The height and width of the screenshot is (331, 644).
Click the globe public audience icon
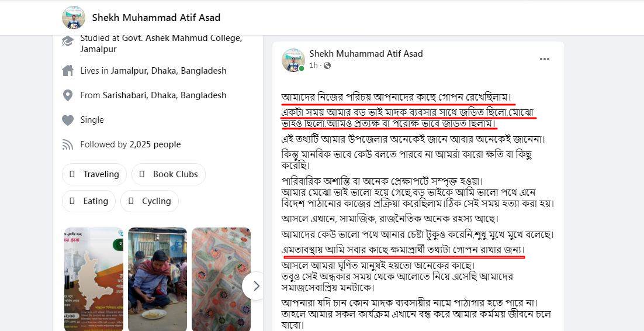[327, 65]
